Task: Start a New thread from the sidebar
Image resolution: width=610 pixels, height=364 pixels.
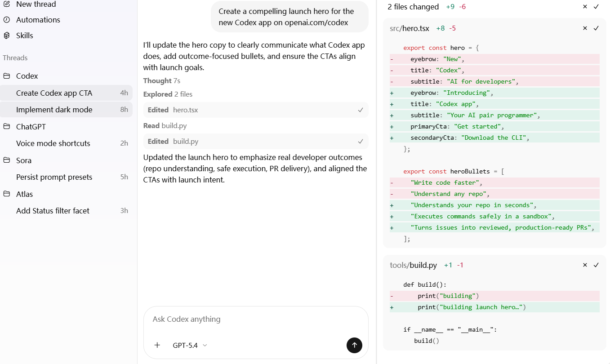Action: (x=36, y=4)
